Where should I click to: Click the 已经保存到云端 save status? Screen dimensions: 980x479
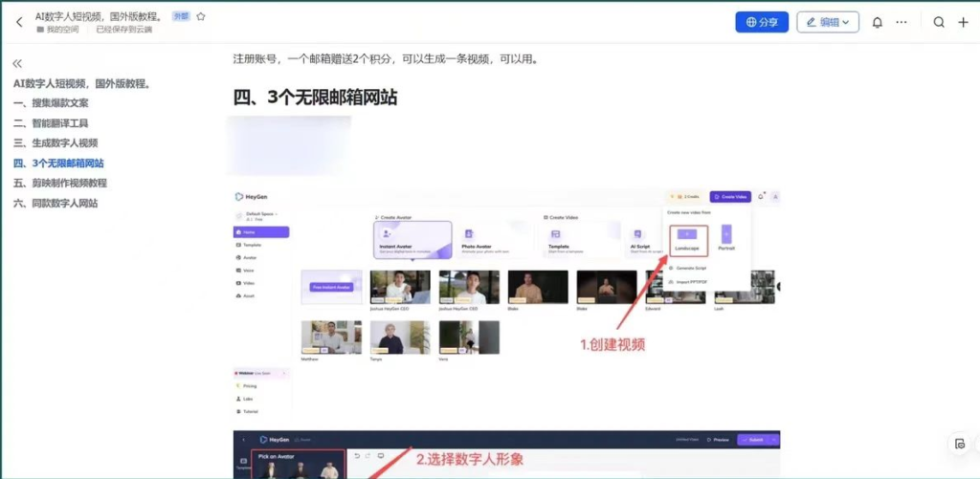(x=123, y=30)
